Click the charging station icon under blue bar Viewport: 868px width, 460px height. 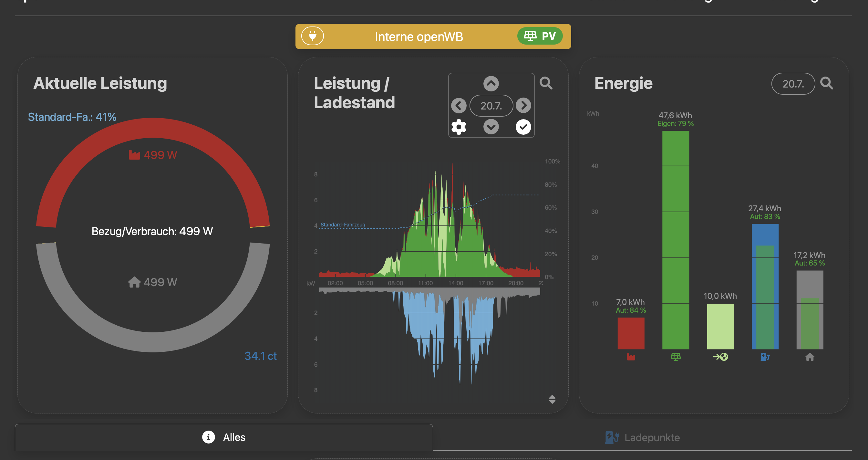(765, 357)
